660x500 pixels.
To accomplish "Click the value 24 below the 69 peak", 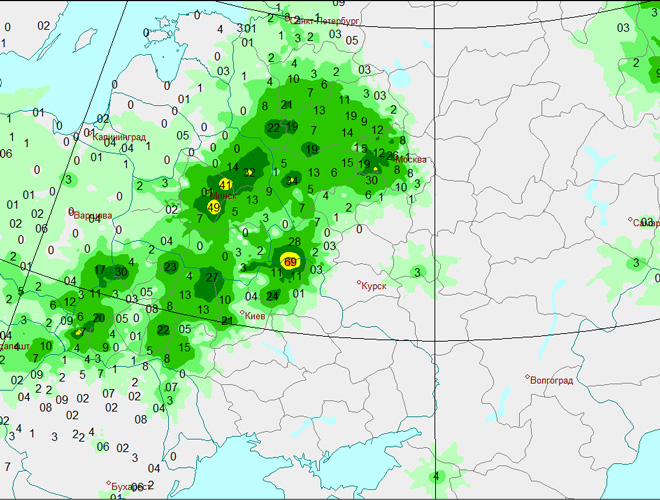I will click(272, 296).
